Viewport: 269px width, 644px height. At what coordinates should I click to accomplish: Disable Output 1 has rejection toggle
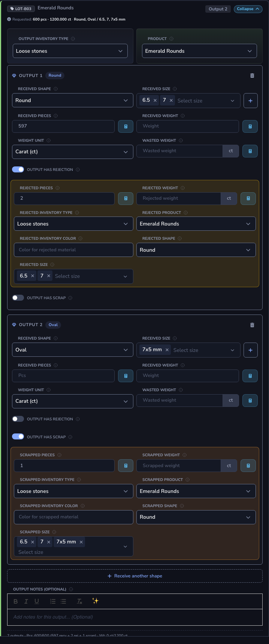(18, 169)
